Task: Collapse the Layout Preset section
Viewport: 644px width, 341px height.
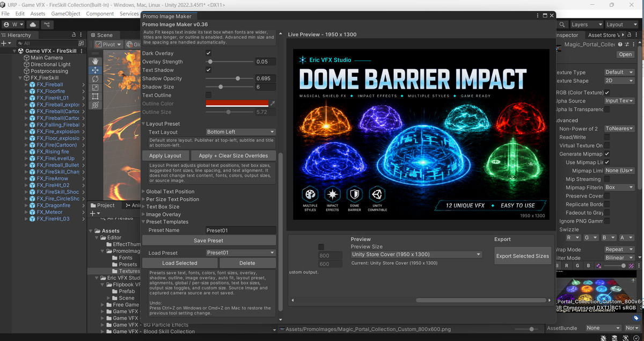Action: point(144,124)
